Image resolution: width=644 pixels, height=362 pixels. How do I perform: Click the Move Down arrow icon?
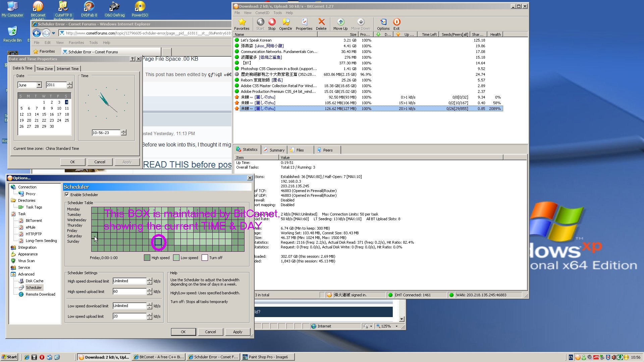tap(361, 22)
